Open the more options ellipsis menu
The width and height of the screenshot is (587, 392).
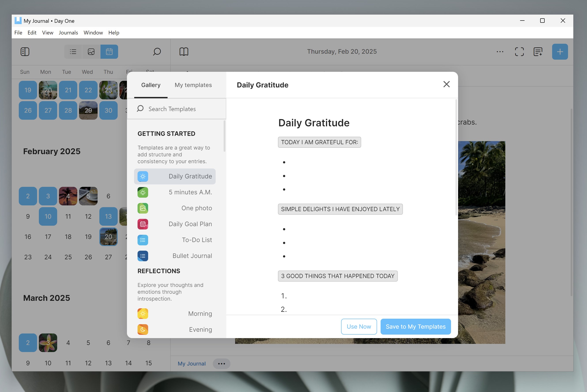click(x=500, y=51)
